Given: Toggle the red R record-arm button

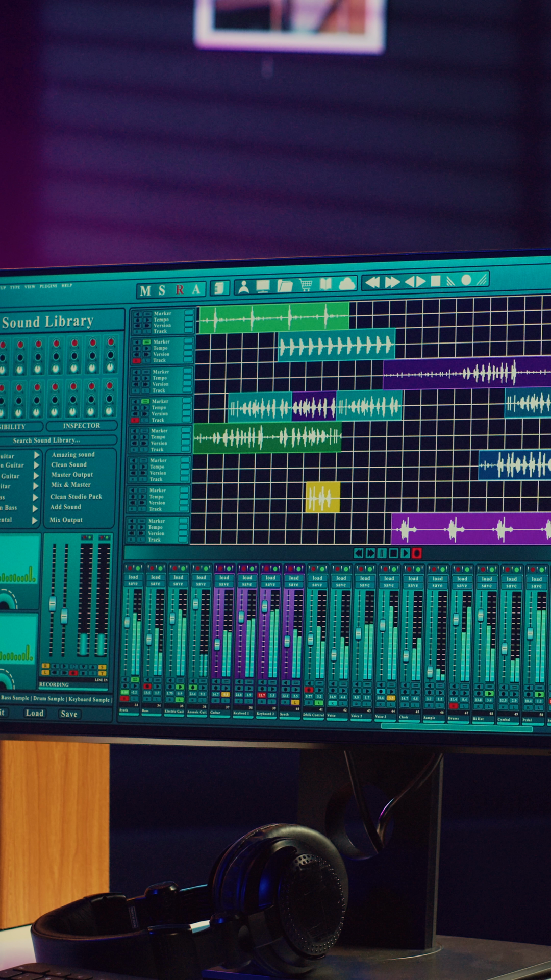Looking at the screenshot, I should [180, 290].
